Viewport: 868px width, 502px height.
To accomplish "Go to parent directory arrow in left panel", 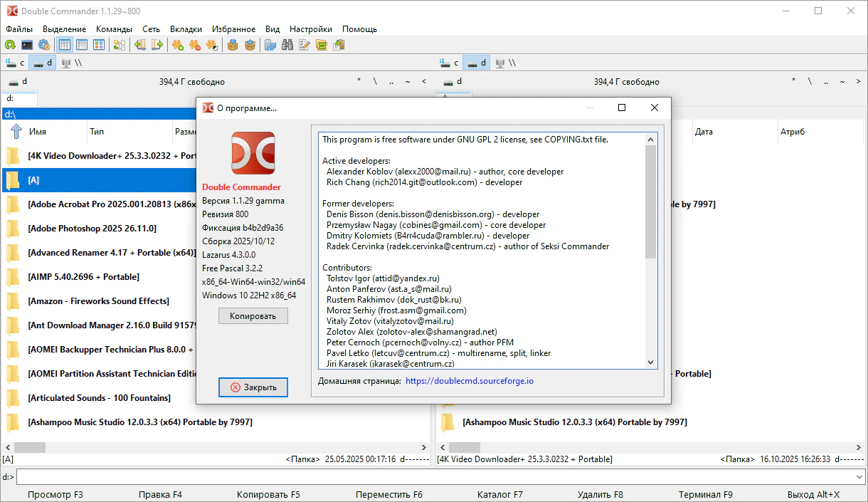I will click(x=16, y=132).
